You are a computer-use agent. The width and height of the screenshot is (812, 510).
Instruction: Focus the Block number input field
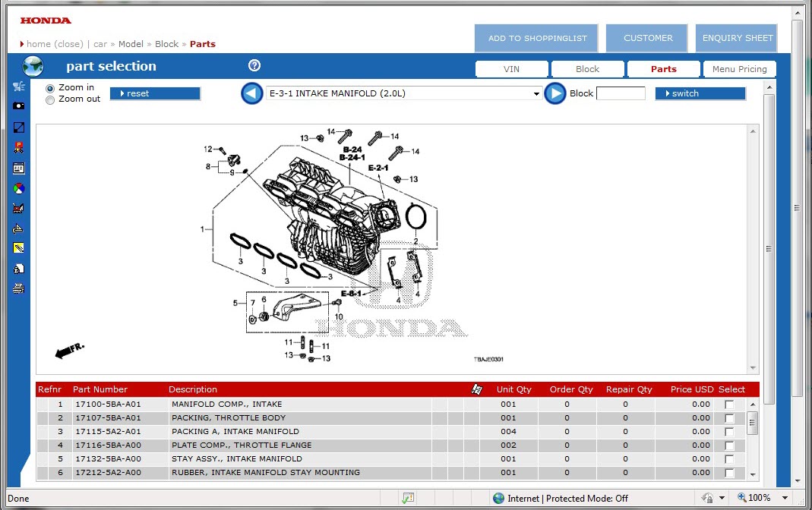[x=621, y=93]
